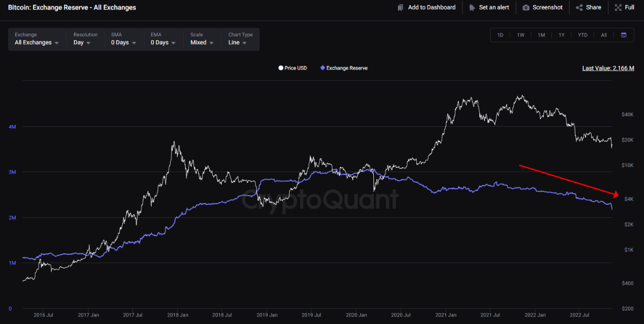Open the Scale dropdown set to Mixed
Screen dimensions: 644x324
pyautogui.click(x=202, y=39)
